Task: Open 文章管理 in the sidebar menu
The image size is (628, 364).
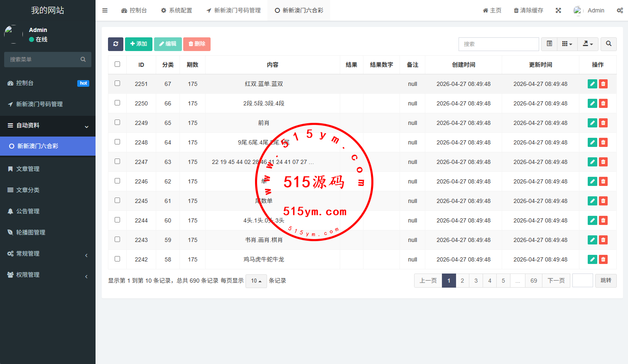Action: coord(28,169)
